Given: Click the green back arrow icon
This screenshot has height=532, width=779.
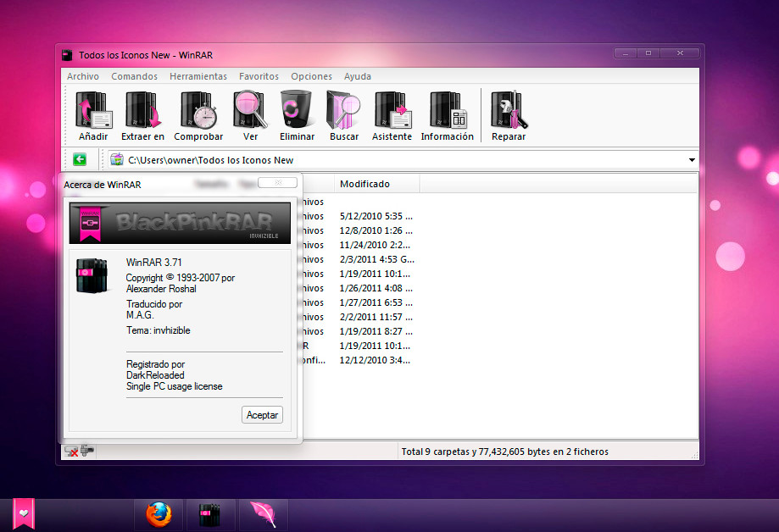Looking at the screenshot, I should (x=80, y=159).
